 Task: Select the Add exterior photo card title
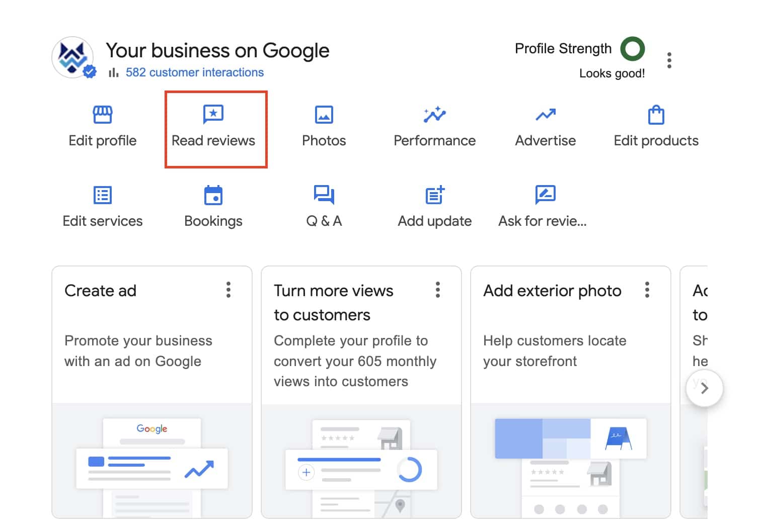pyautogui.click(x=552, y=291)
